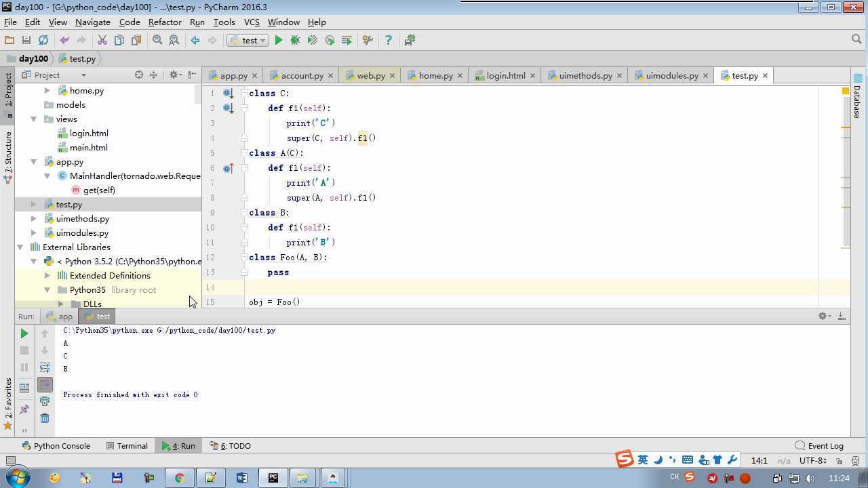Run 'test' with coverage icon
This screenshot has height=488, width=868.
click(x=313, y=41)
